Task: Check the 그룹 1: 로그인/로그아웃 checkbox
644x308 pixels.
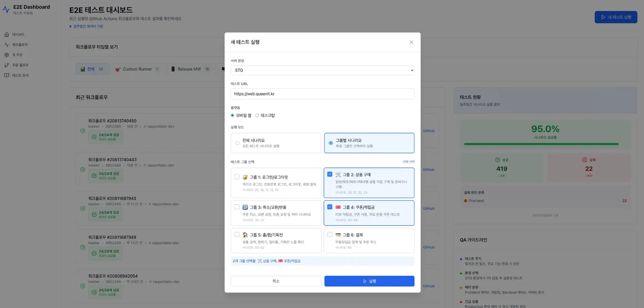Action: pos(237,177)
